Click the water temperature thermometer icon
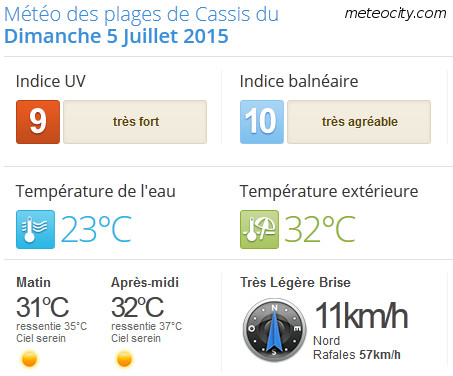Image resolution: width=453 pixels, height=376 pixels. [x=35, y=229]
